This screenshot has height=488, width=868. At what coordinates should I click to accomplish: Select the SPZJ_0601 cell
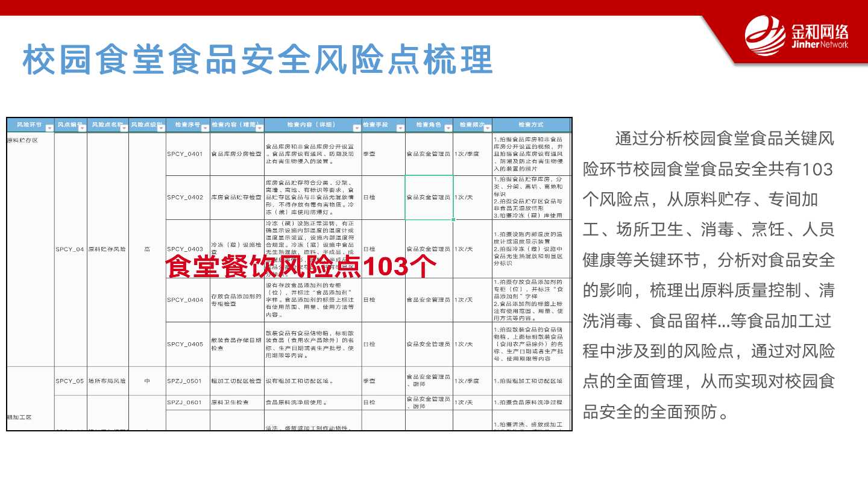point(187,402)
